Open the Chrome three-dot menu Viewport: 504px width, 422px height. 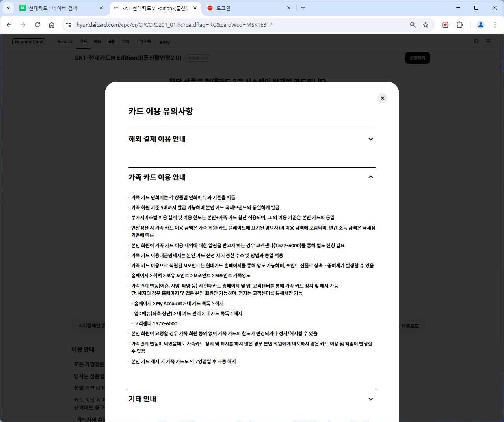point(495,25)
